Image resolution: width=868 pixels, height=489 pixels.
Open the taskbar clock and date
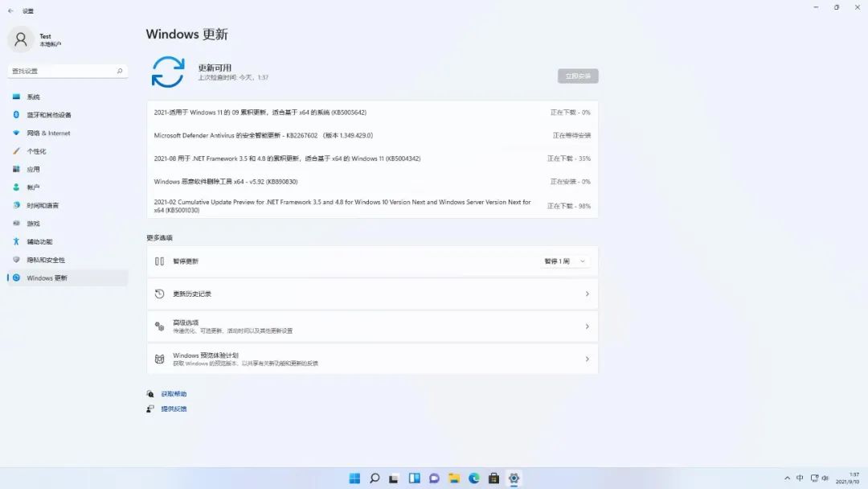[849, 478]
